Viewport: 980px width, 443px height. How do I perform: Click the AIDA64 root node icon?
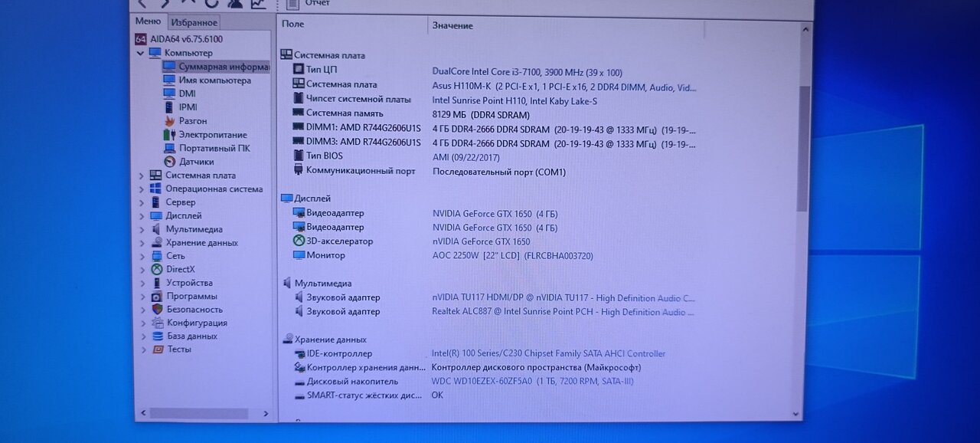tap(141, 39)
